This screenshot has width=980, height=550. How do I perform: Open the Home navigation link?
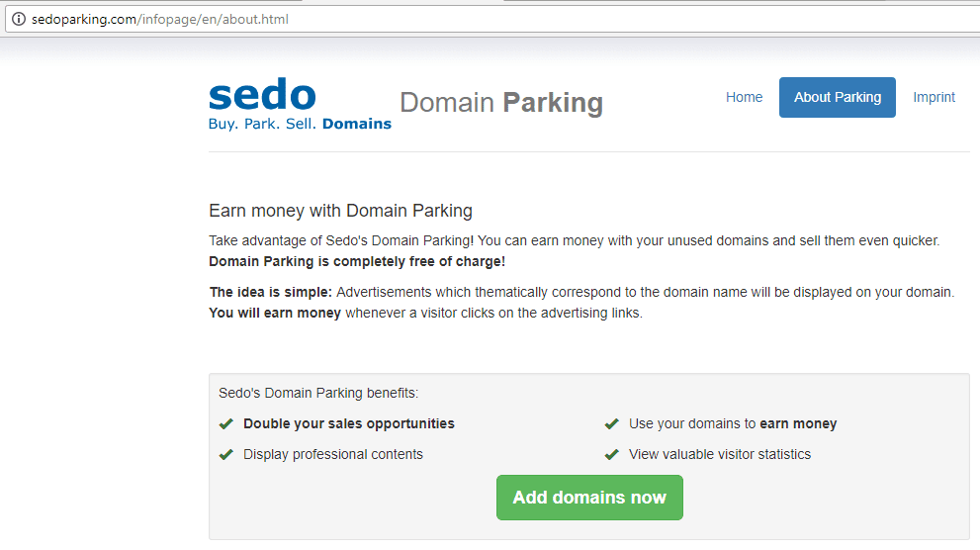[744, 98]
